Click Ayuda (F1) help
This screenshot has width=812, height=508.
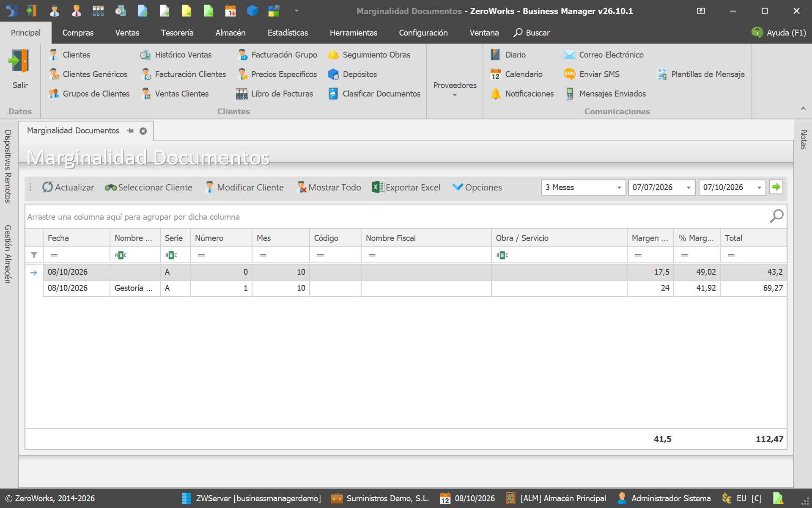[x=779, y=33]
